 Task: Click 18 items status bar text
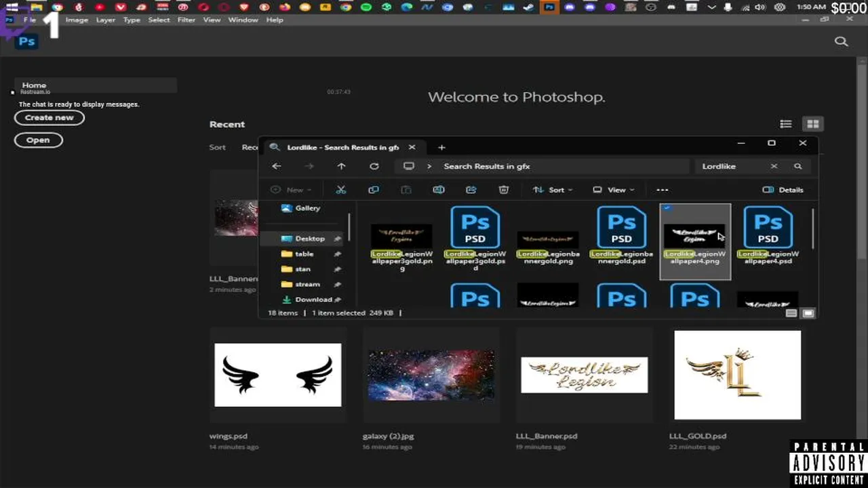(283, 313)
